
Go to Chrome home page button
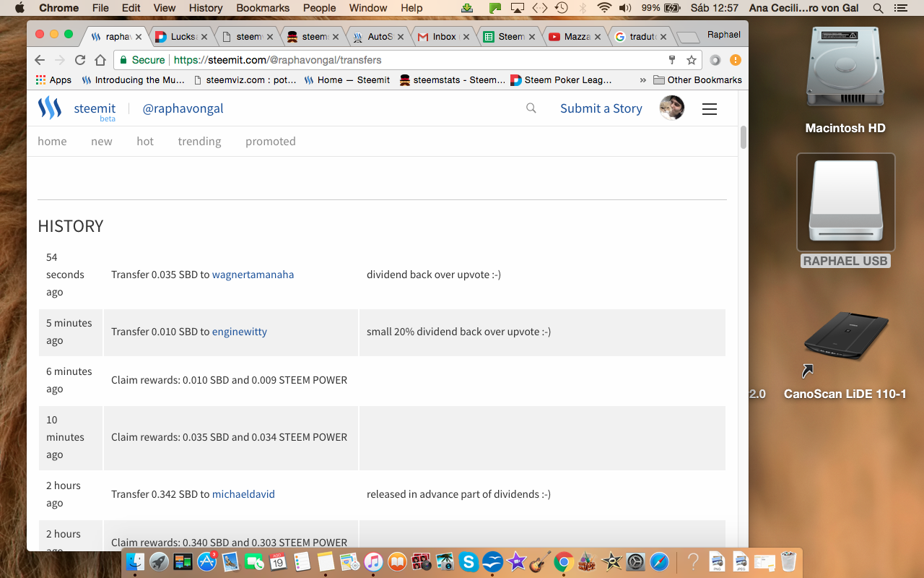pos(100,60)
